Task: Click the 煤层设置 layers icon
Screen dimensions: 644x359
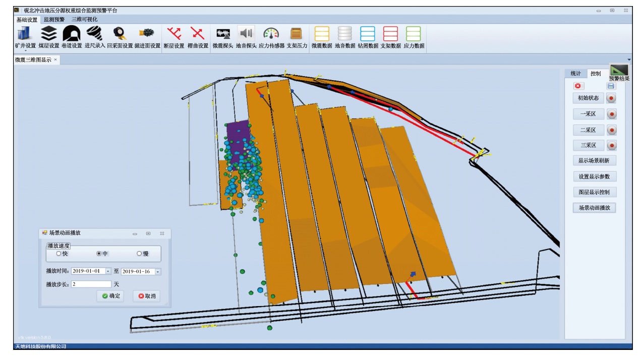Action: (48, 34)
